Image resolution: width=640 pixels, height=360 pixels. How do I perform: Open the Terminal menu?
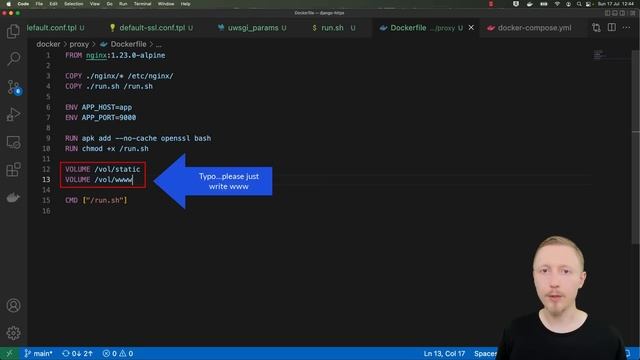pos(142,4)
